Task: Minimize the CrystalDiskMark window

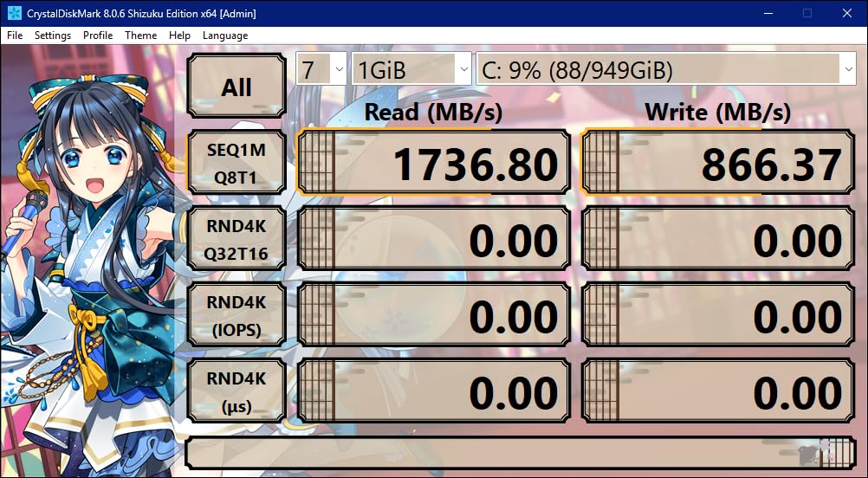Action: pyautogui.click(x=768, y=13)
